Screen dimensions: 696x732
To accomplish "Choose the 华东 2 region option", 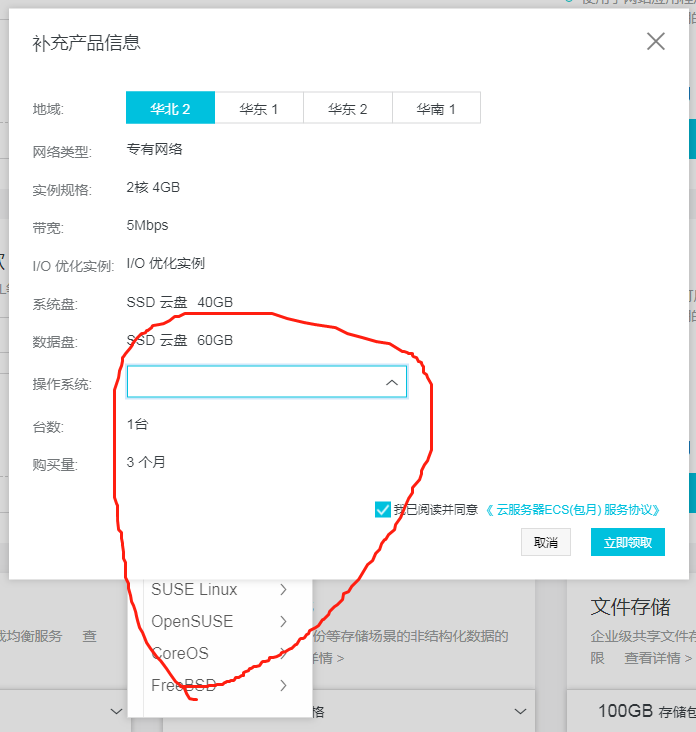I will coord(347,108).
